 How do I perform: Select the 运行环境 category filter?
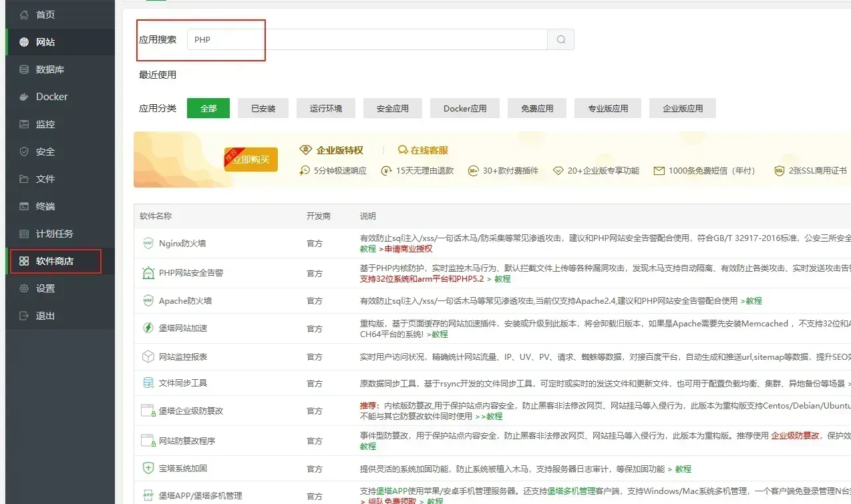(326, 108)
